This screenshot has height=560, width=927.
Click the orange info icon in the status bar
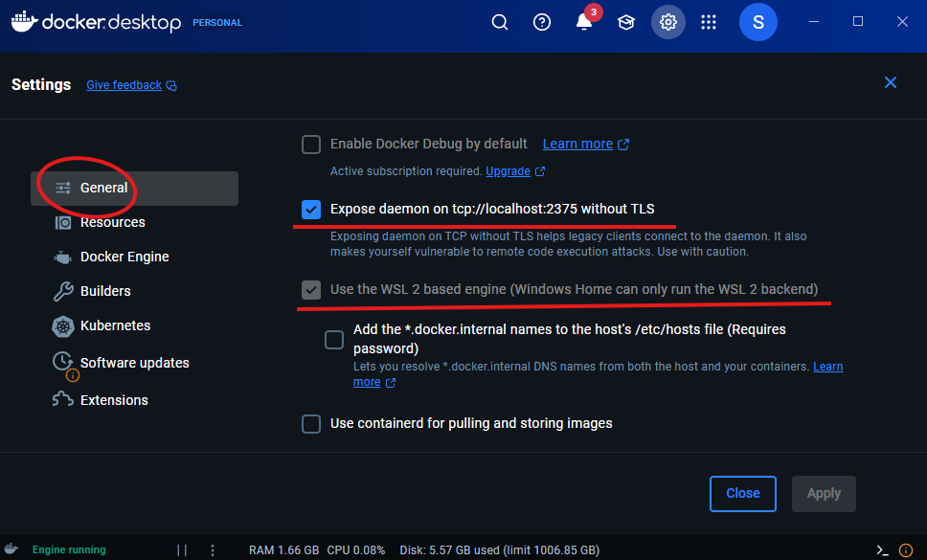coord(905,550)
